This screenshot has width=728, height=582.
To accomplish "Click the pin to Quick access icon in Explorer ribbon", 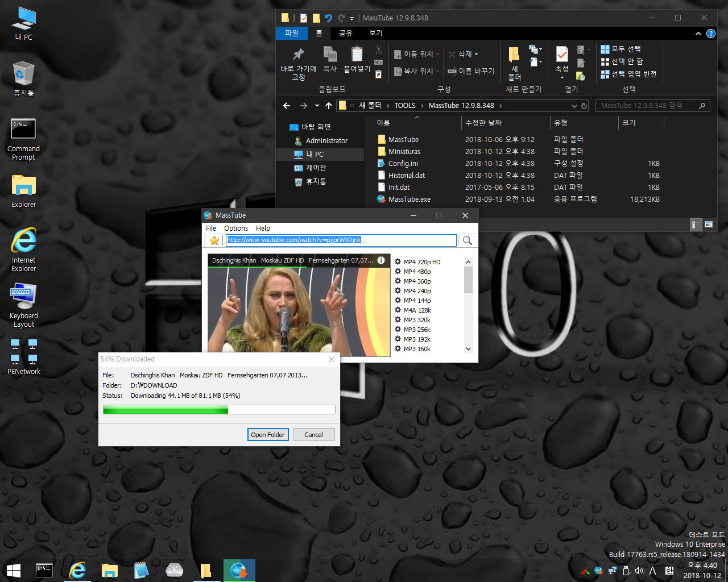I will coord(298,55).
